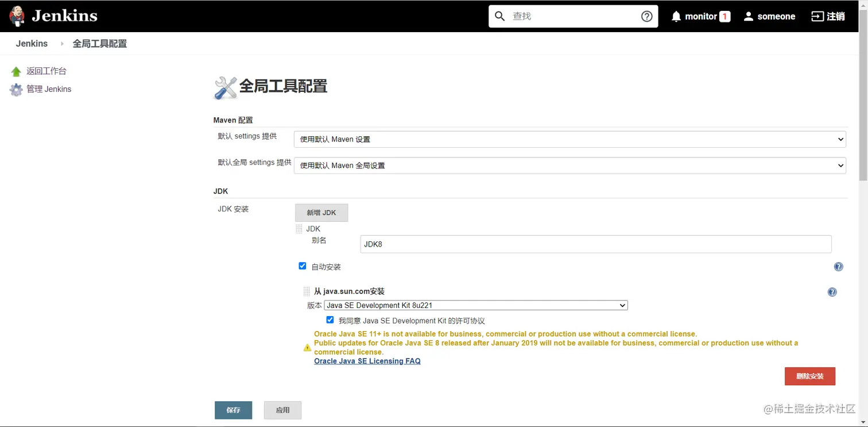868x427 pixels.
Task: Open help icon next to 自动安装
Action: pyautogui.click(x=838, y=267)
